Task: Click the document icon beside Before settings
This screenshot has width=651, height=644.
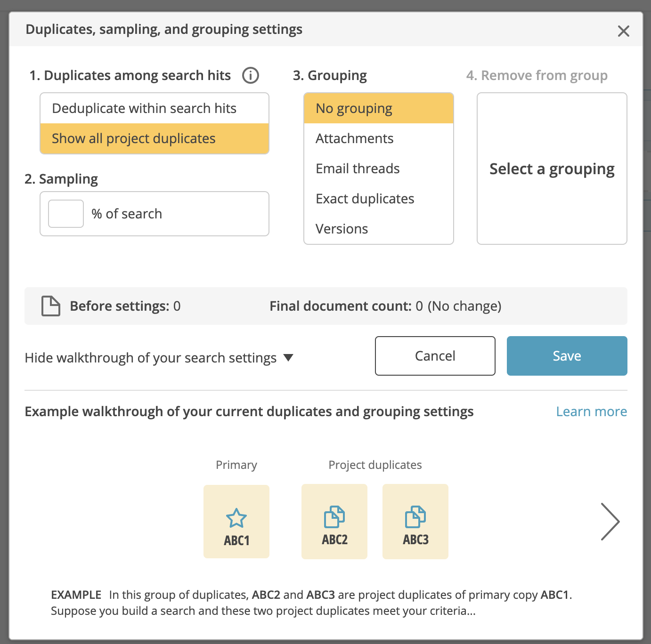Action: [51, 306]
